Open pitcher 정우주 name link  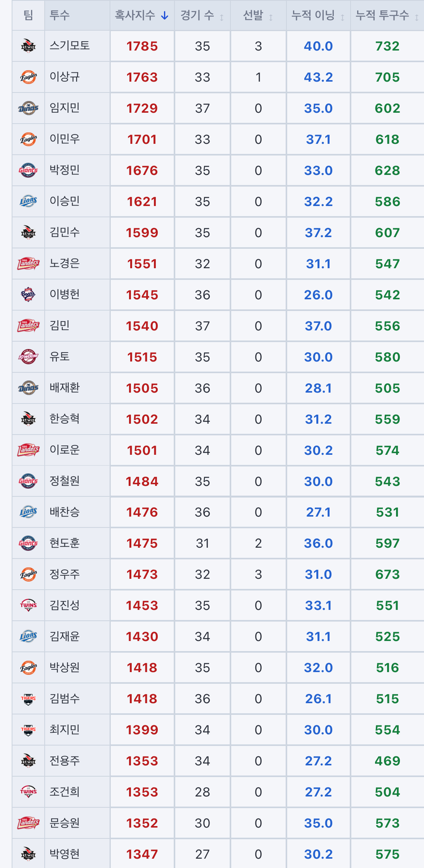65,574
